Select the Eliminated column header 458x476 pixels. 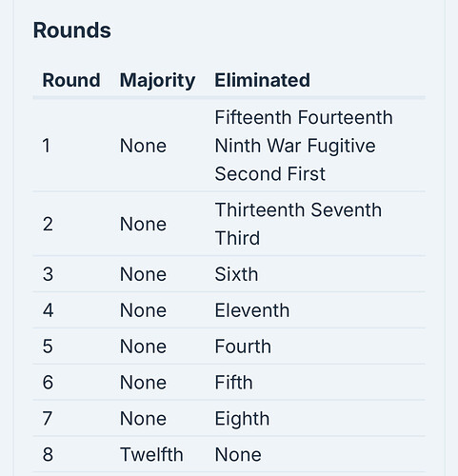[263, 80]
